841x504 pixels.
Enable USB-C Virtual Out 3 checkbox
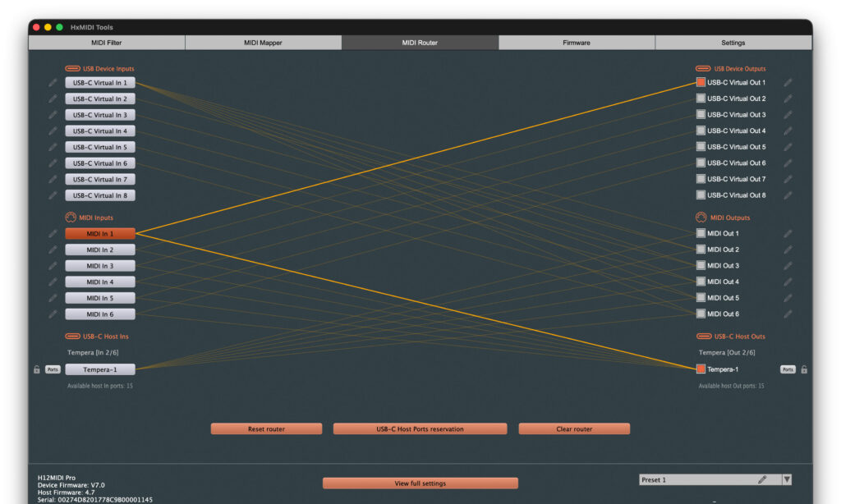coord(701,114)
